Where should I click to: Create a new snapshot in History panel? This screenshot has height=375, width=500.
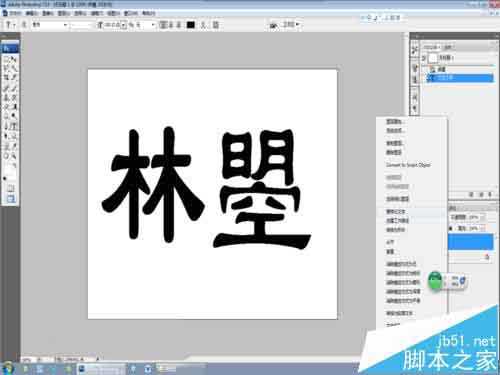click(481, 195)
